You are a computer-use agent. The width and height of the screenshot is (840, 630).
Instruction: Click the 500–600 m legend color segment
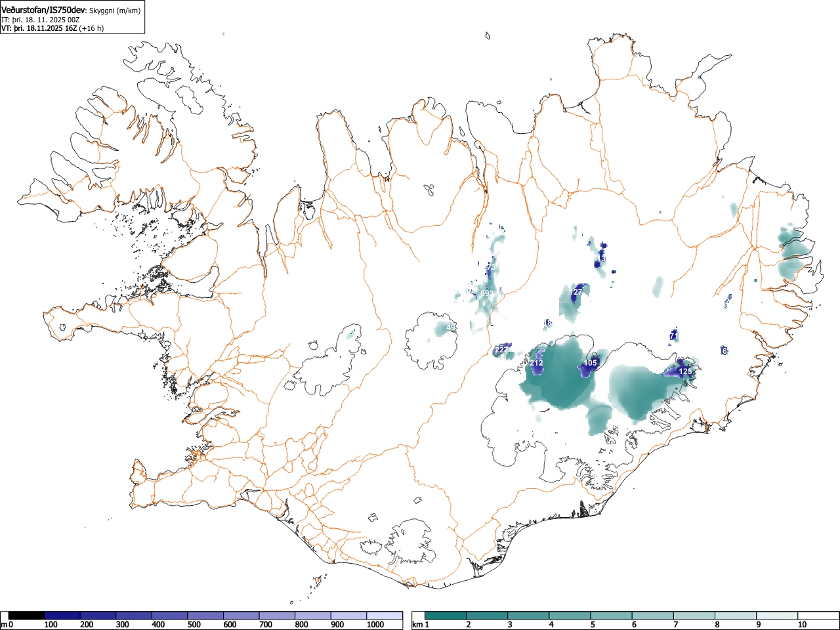tap(205, 616)
